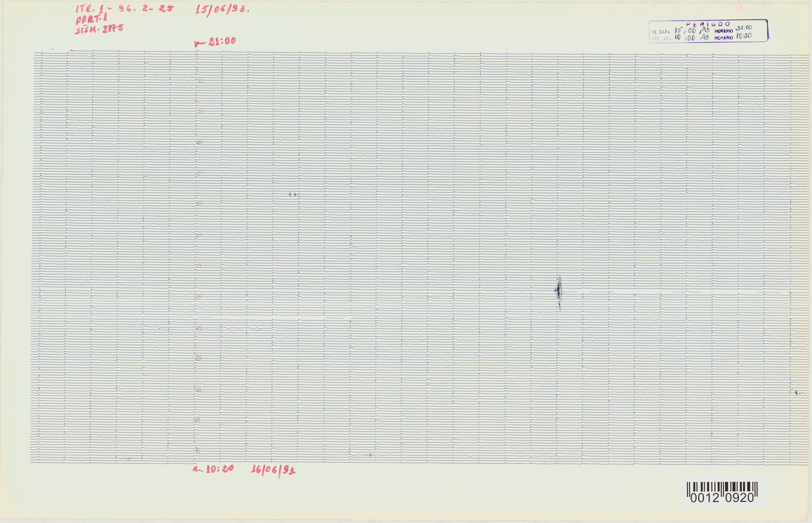Image resolution: width=812 pixels, height=523 pixels.
Task: Click the pencil hour mark "00"
Action: click(x=200, y=142)
